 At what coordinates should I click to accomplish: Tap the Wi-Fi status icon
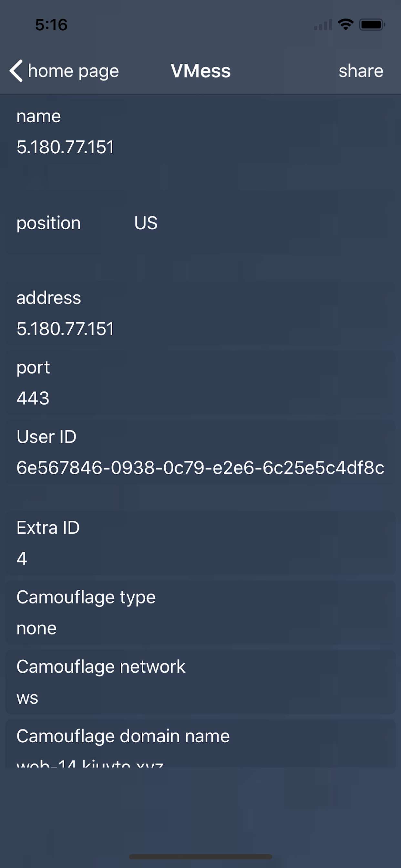tap(345, 25)
